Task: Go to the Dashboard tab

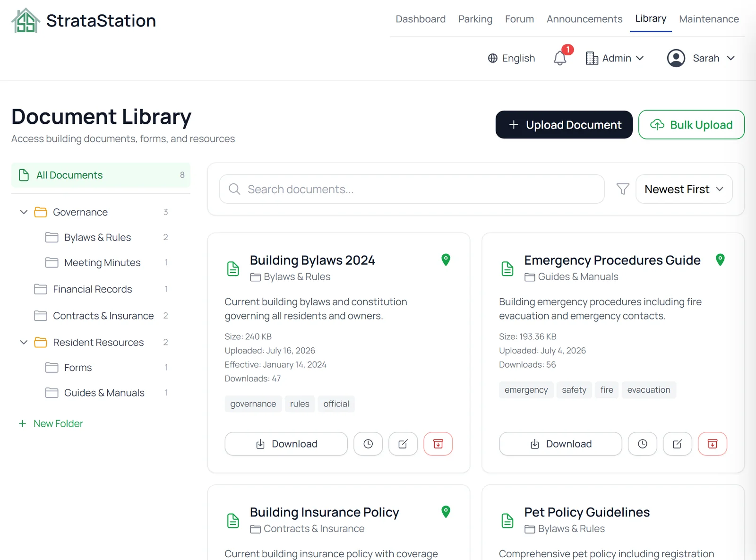Action: click(x=421, y=19)
